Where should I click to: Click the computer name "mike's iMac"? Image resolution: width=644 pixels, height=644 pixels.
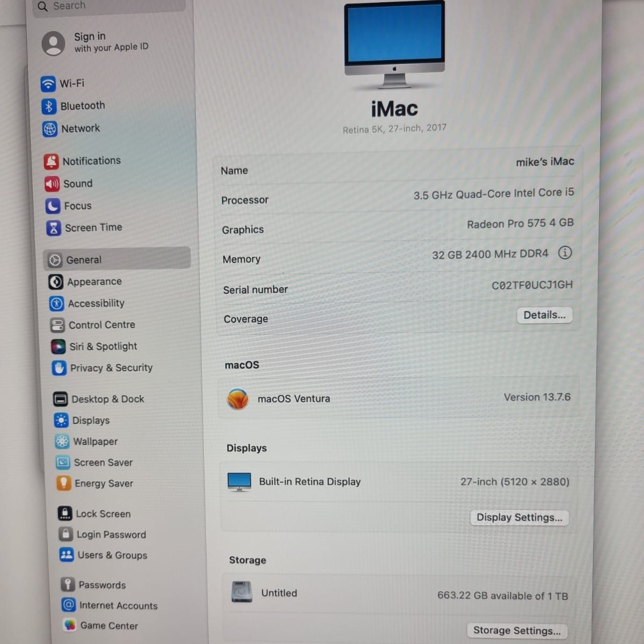[x=545, y=162]
